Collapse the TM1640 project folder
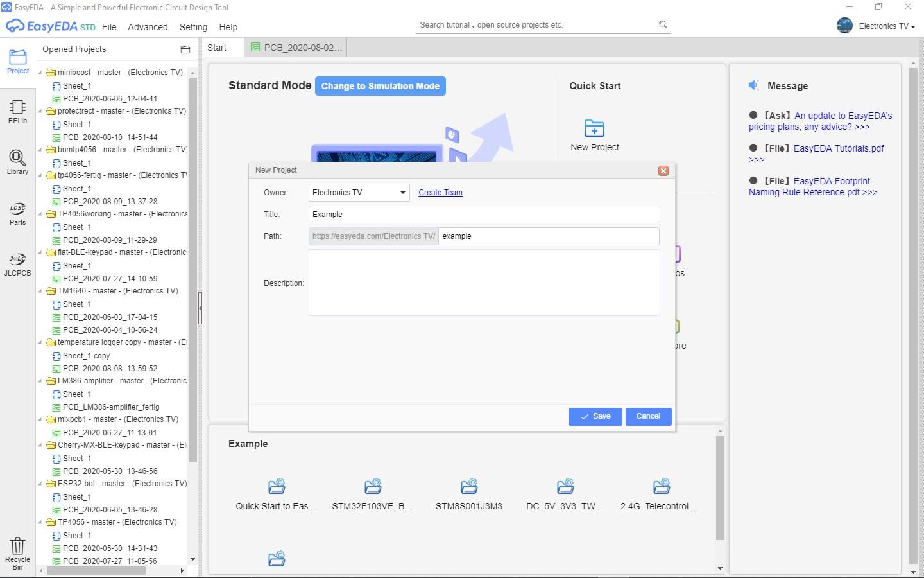The image size is (924, 578). pyautogui.click(x=40, y=291)
